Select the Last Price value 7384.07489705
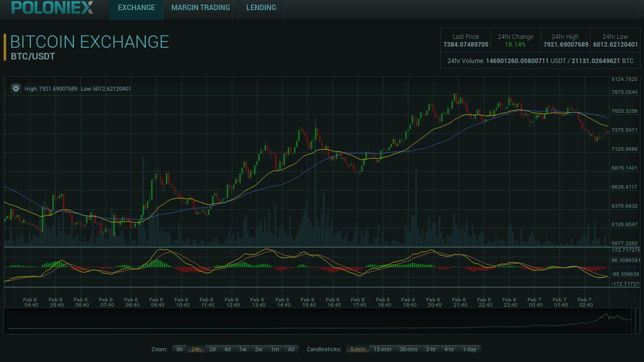The image size is (644, 362). (466, 45)
